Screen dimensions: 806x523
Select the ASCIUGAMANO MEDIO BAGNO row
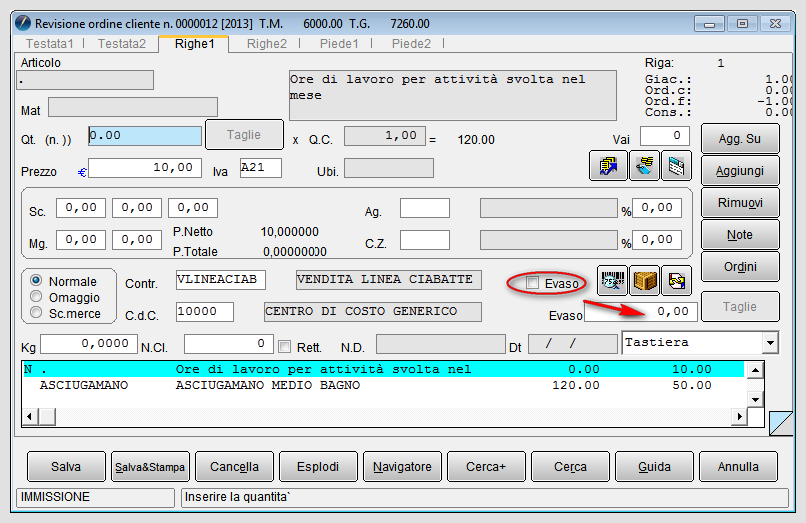point(383,385)
